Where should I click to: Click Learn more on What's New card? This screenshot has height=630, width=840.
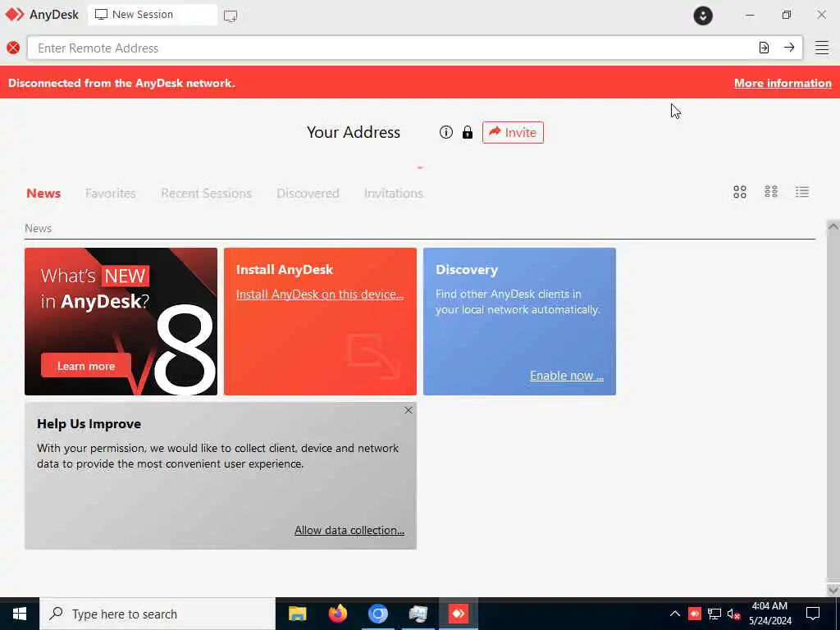(86, 366)
